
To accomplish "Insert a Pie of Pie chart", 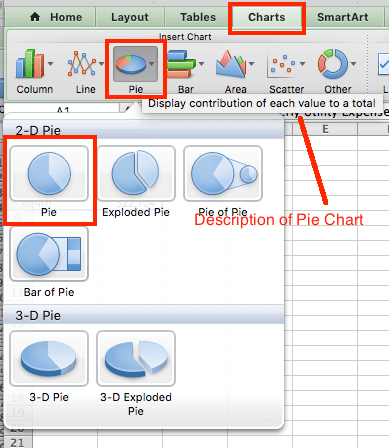I will 223,173.
